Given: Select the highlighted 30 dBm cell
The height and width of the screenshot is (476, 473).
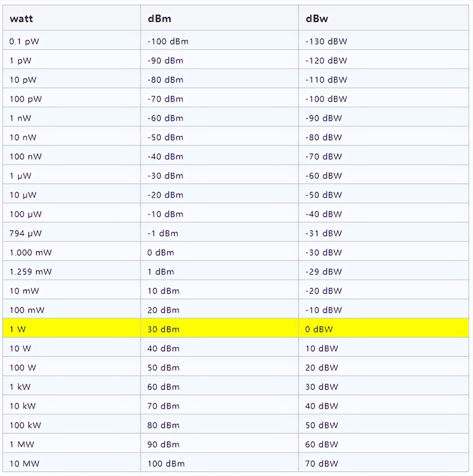Looking at the screenshot, I should point(164,329).
